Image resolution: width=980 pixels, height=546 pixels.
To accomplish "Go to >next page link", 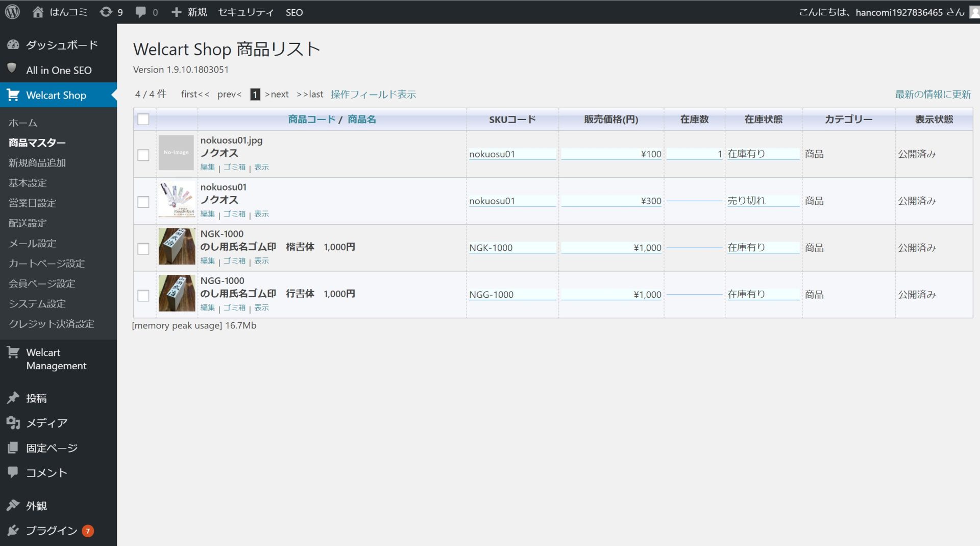I will coord(277,94).
